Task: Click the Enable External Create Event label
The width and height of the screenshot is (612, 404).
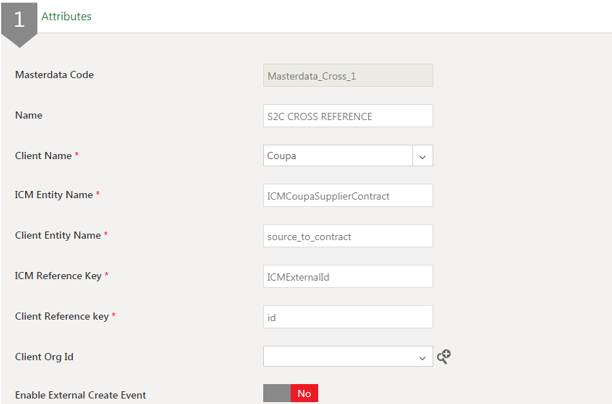Action: coord(80,395)
